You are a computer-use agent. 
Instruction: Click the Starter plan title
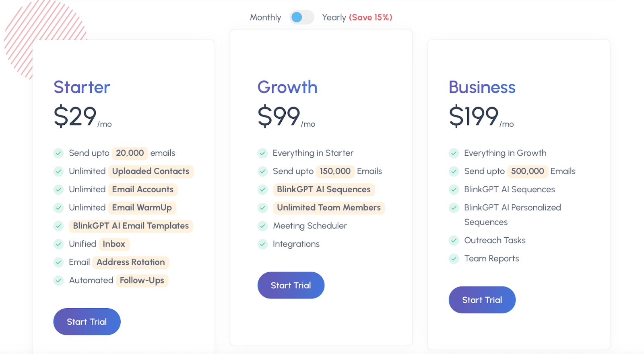(82, 87)
